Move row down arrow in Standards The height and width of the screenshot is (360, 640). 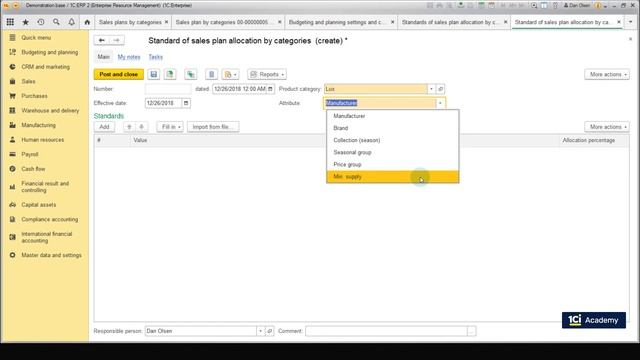pos(141,127)
